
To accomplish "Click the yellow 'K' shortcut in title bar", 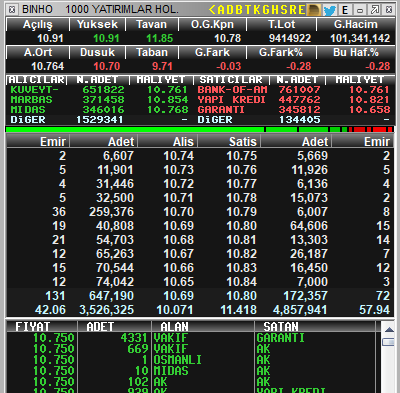I will (256, 10).
